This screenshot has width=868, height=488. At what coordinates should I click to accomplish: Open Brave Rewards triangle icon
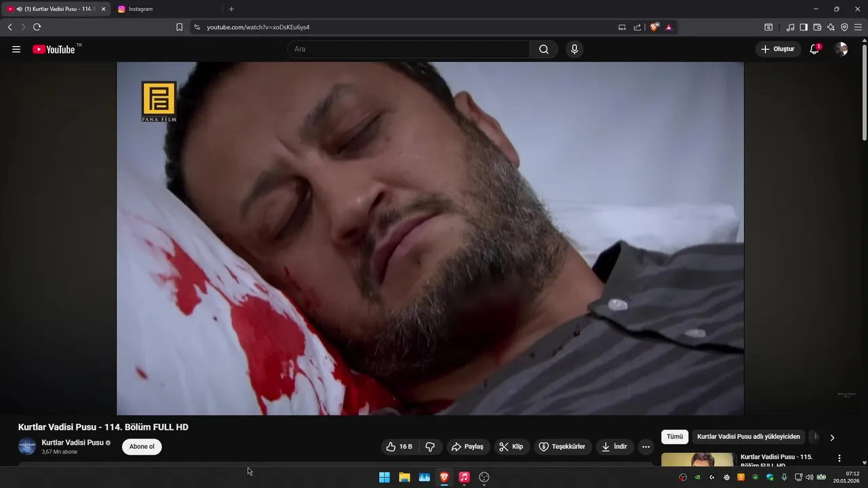coord(669,27)
